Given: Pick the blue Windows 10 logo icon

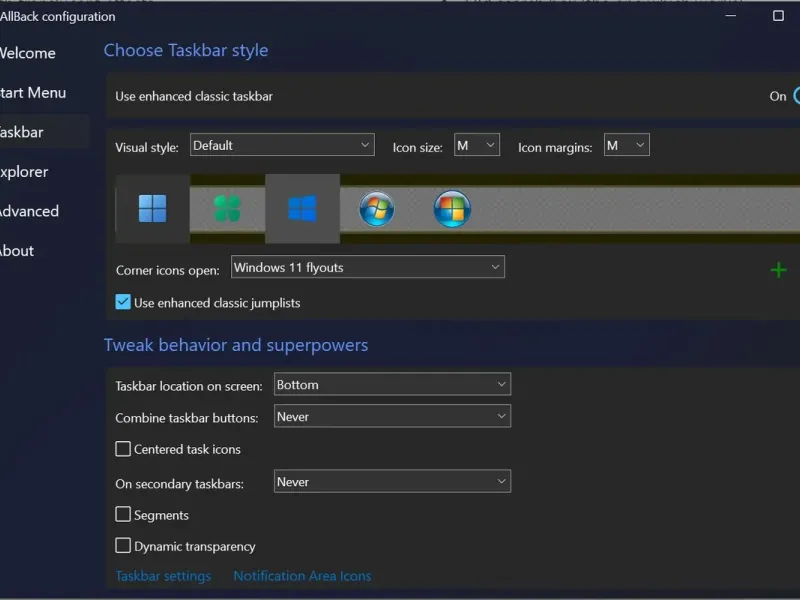Looking at the screenshot, I should tap(303, 209).
